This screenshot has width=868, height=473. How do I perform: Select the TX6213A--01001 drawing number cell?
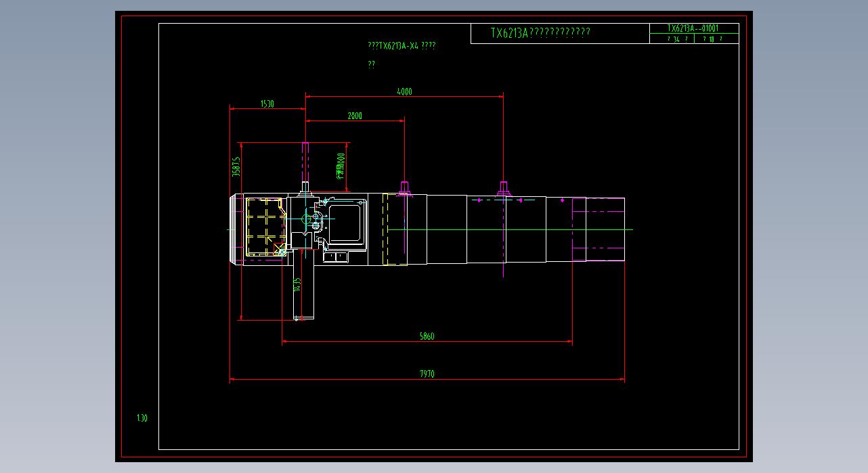pos(693,28)
